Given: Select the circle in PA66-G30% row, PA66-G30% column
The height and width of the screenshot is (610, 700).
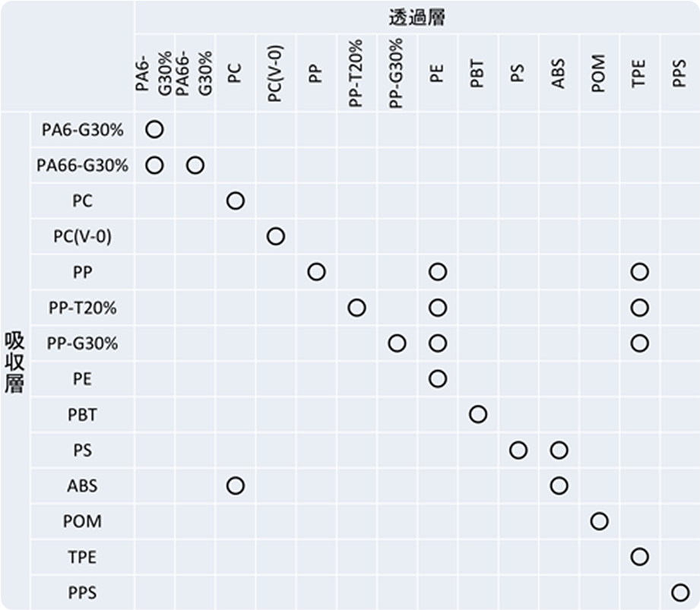Looking at the screenshot, I should pos(195,165).
